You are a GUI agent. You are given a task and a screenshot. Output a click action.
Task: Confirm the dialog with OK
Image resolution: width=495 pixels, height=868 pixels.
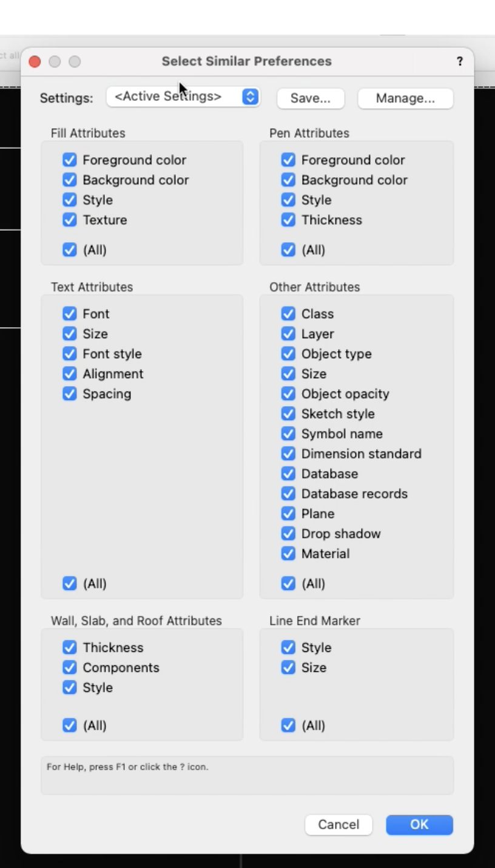[419, 824]
